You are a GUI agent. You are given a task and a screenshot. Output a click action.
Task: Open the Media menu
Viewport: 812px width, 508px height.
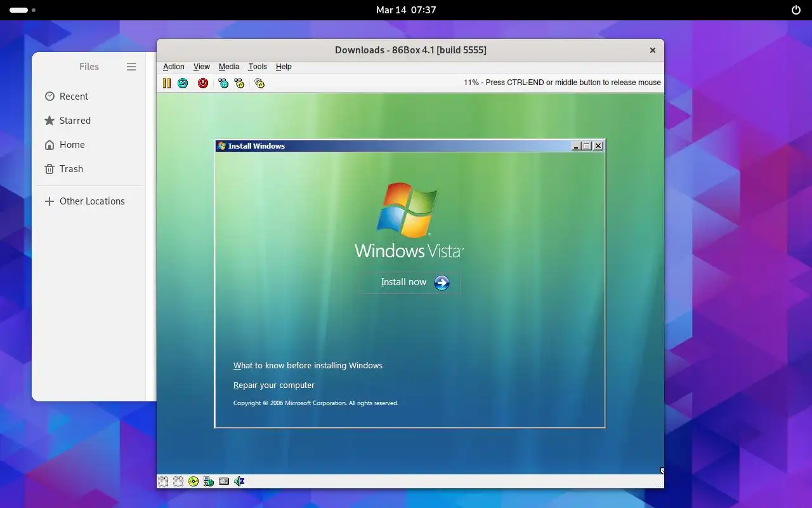pos(229,67)
